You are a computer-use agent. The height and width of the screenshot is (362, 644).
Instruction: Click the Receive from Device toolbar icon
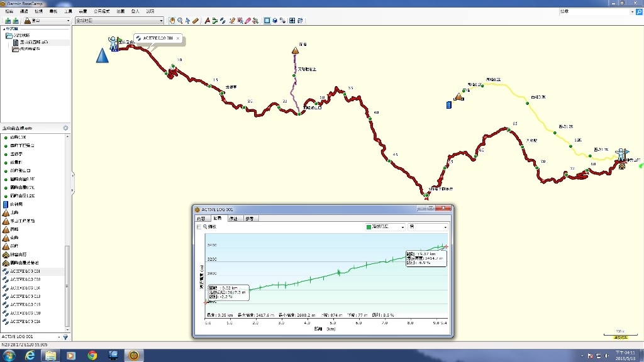pos(16,21)
